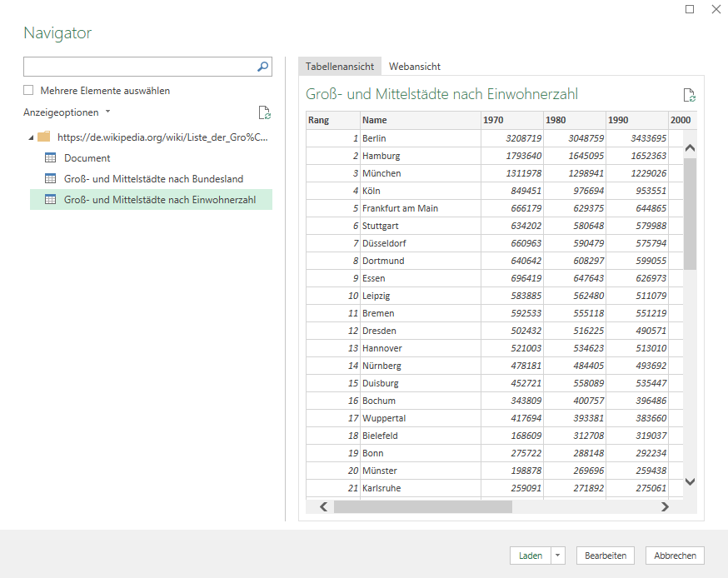This screenshot has width=728, height=578.
Task: Click table icon for 'nach Einwohnerzahl'
Action: 50,200
